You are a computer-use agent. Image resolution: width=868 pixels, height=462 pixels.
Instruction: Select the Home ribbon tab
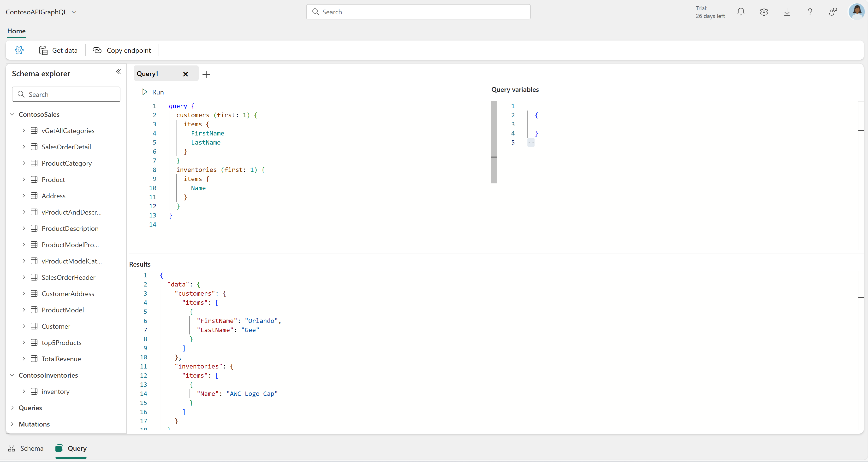click(16, 31)
